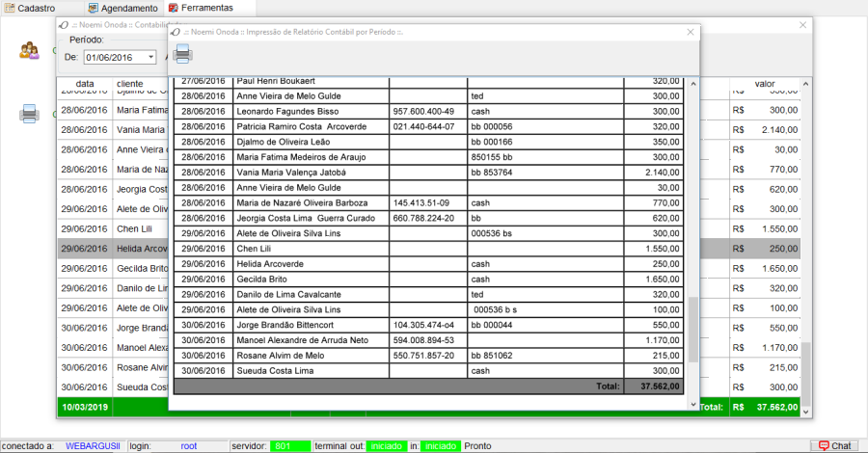
Task: Click the window icon on the Impressão de Relatório title bar
Action: pos(175,32)
